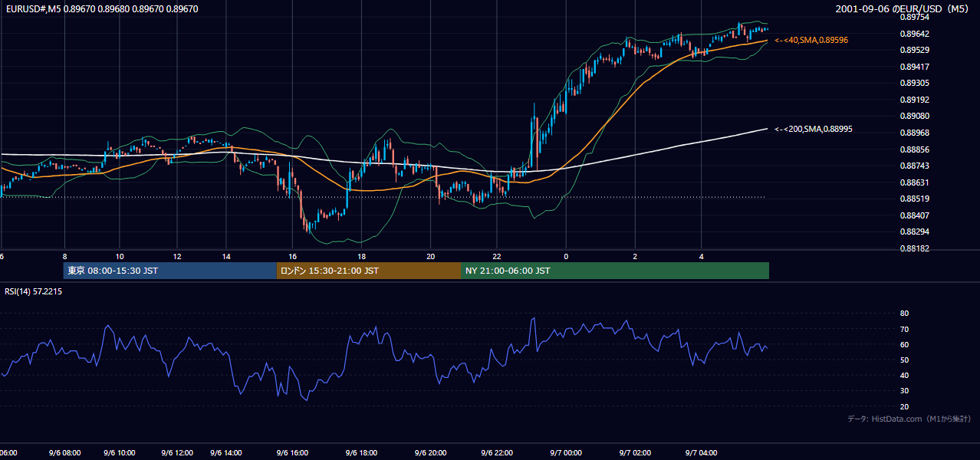Image resolution: width=980 pixels, height=460 pixels.
Task: Click hour label 22 under the price chart
Action: pos(497,256)
